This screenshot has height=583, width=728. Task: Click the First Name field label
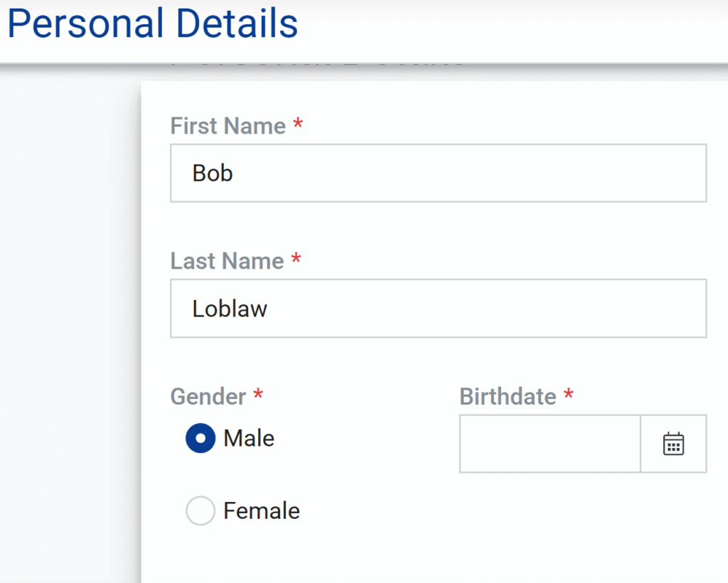pos(227,127)
